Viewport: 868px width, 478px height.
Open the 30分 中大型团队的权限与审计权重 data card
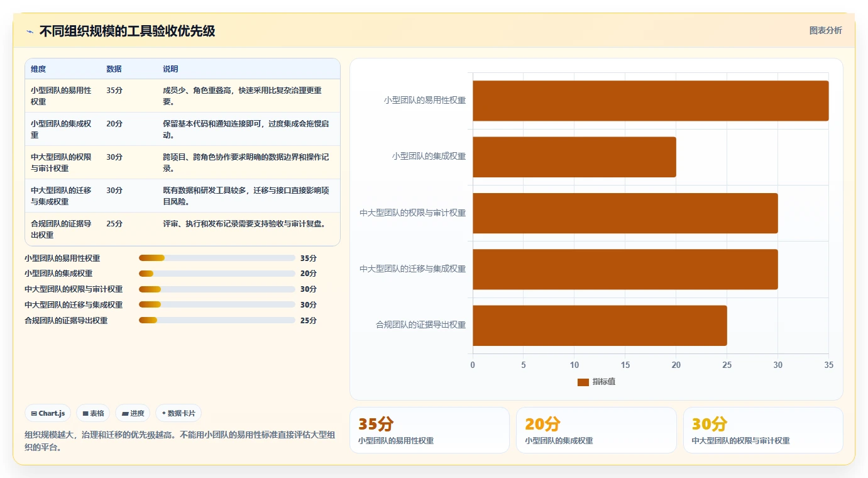pos(763,430)
